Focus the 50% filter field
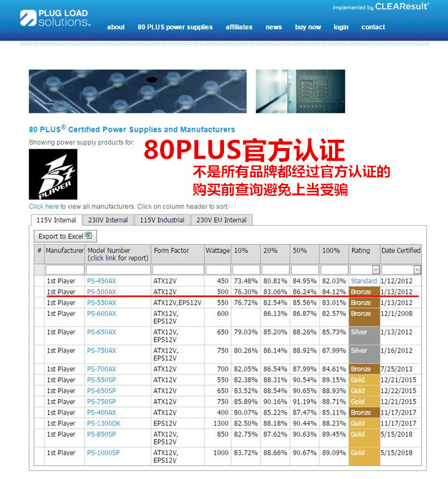 pos(305,270)
